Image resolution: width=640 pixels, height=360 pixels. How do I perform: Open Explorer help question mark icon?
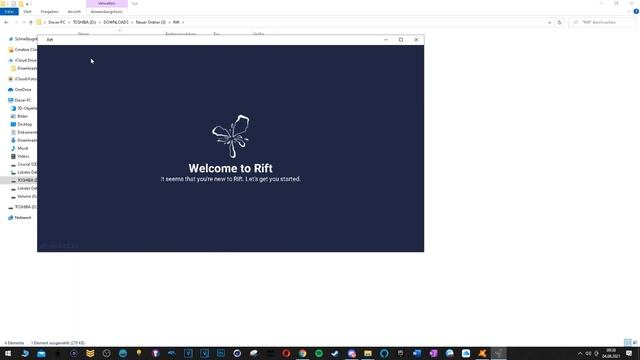coord(636,11)
